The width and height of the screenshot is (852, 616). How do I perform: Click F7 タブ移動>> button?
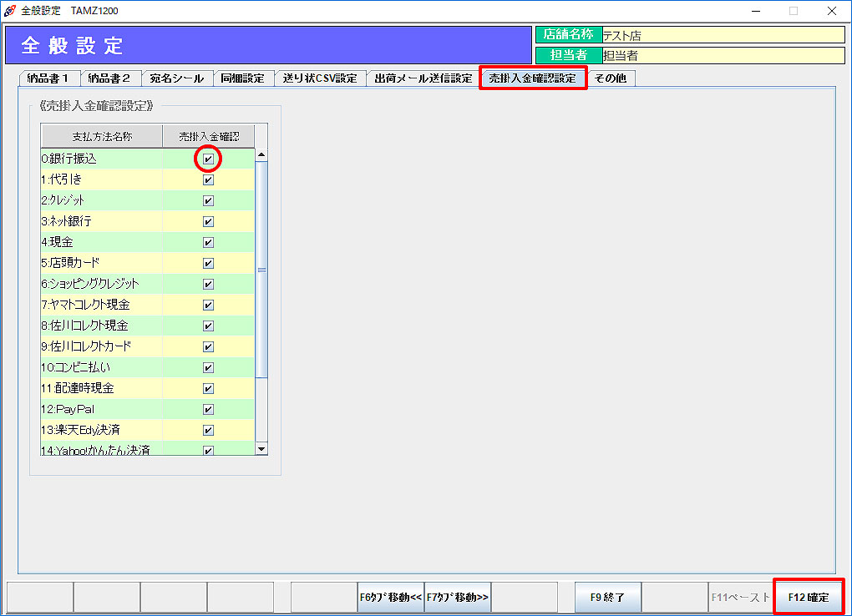click(457, 598)
